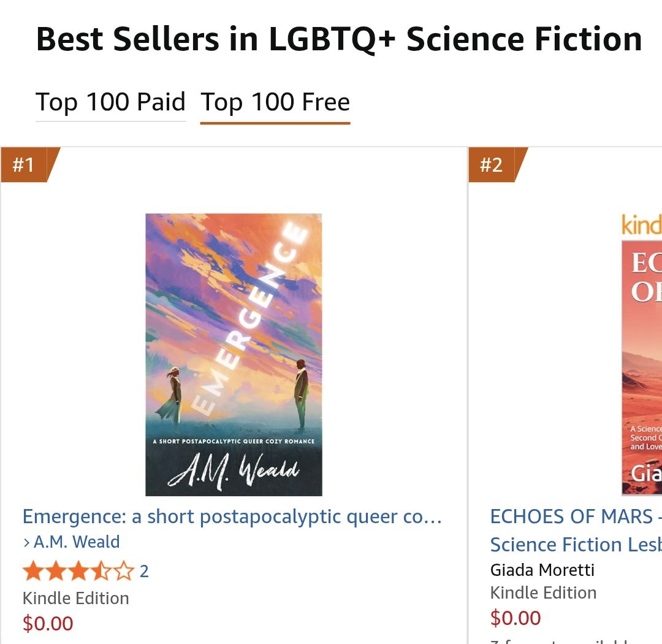Open the Echoes of Mars cover image
662x644 pixels.
pyautogui.click(x=641, y=368)
